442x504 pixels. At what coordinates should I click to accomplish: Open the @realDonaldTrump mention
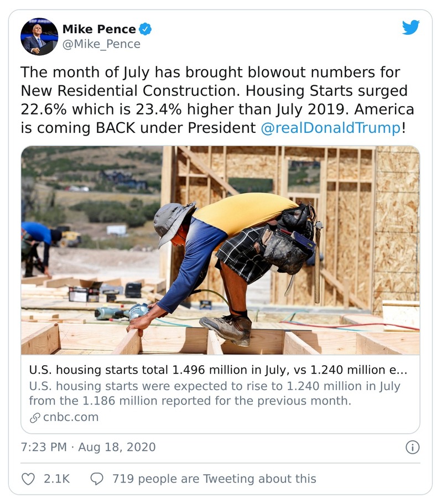pos(330,128)
